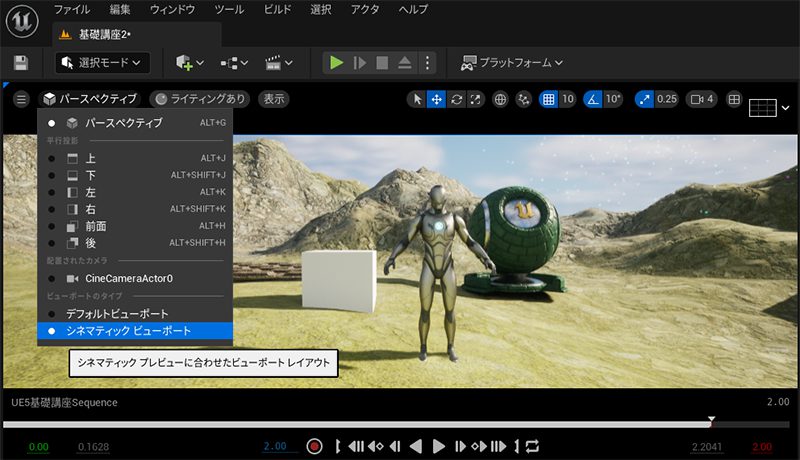
Task: Select the scale gizmo tool
Action: 476,99
